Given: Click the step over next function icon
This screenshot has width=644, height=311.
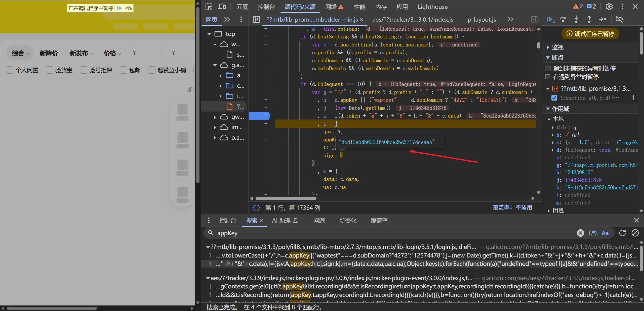Looking at the screenshot, I should [x=563, y=19].
